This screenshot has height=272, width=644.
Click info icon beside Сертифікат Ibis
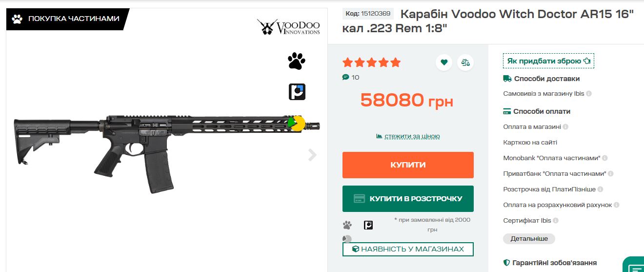point(556,221)
